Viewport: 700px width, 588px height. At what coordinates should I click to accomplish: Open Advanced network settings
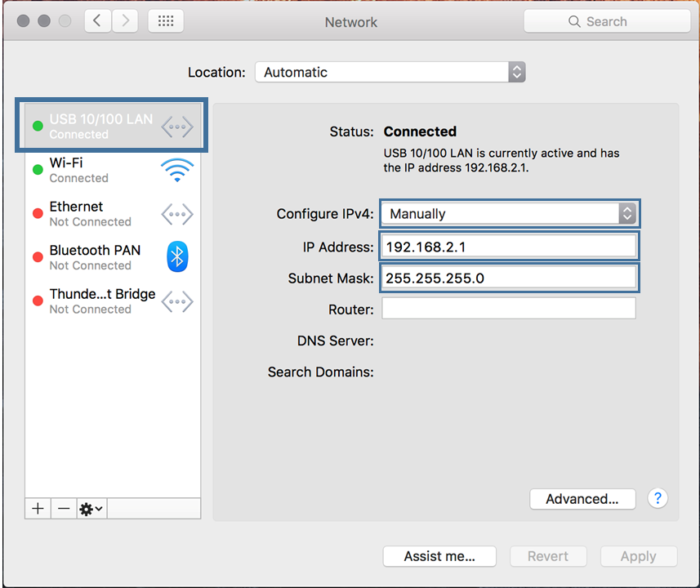click(582, 499)
